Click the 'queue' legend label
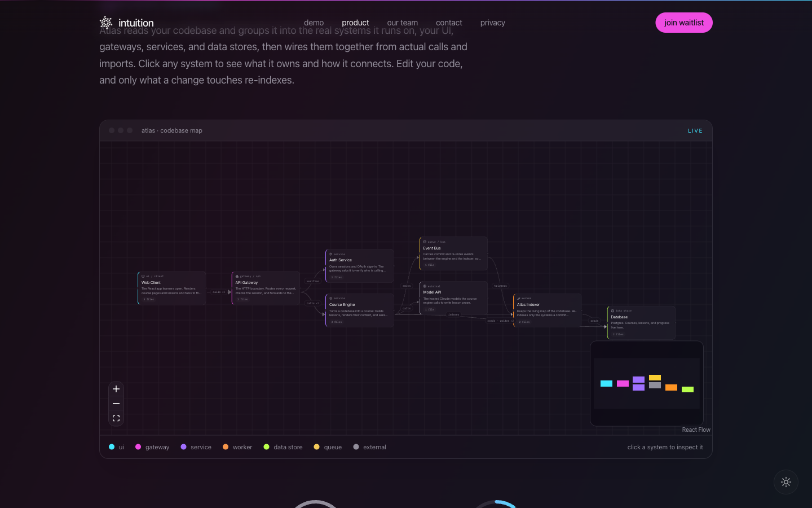This screenshot has height=508, width=812. click(333, 447)
